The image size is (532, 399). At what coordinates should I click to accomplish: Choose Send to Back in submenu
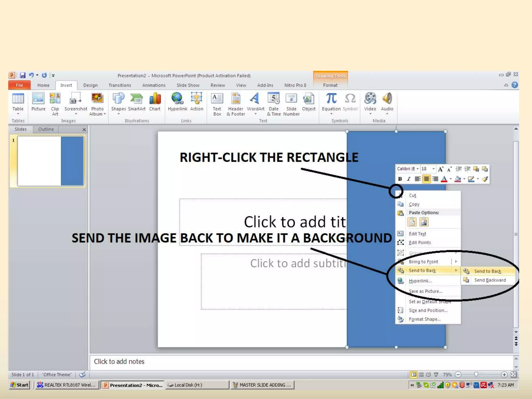coord(488,271)
